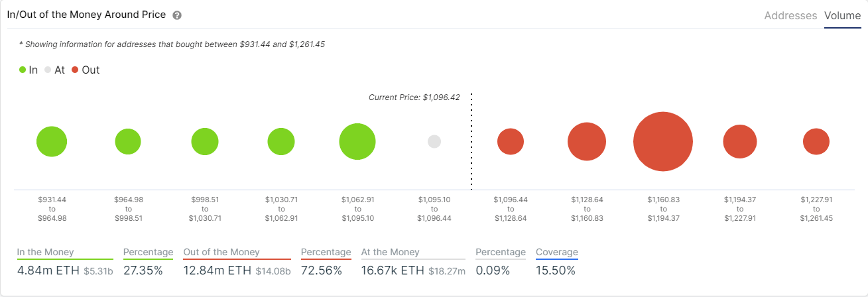Click the red bubble for $1,128.64 to $1,160.83
The height and width of the screenshot is (297, 868).
(587, 142)
